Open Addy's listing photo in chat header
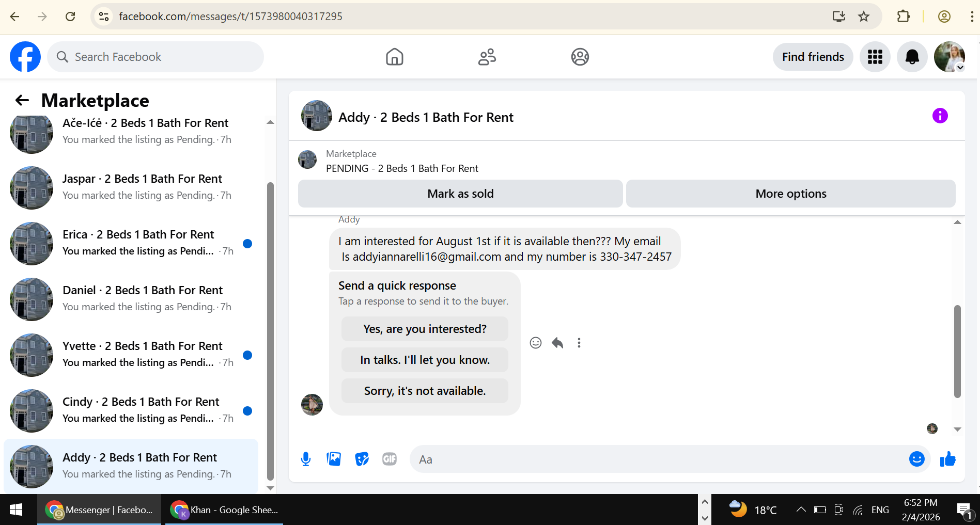 (317, 116)
